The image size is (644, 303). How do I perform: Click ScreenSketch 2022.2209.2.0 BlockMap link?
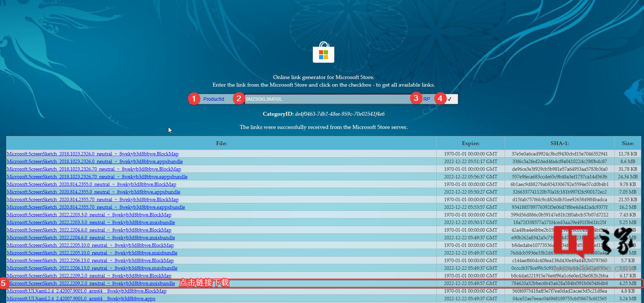point(89,276)
